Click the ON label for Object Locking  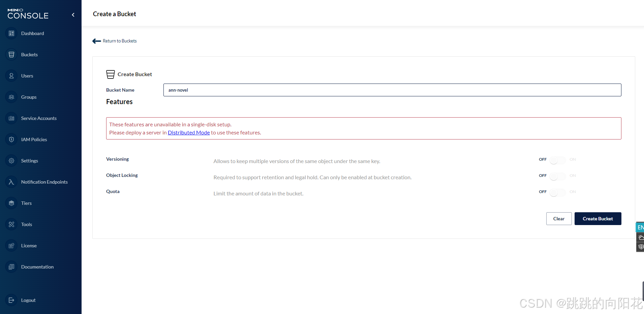573,176
